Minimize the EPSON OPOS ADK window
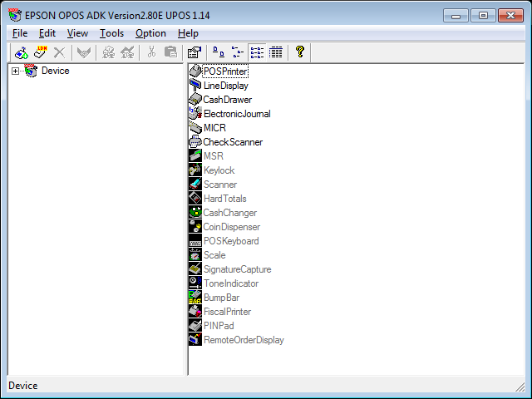This screenshot has height=399, width=532. coord(456,16)
